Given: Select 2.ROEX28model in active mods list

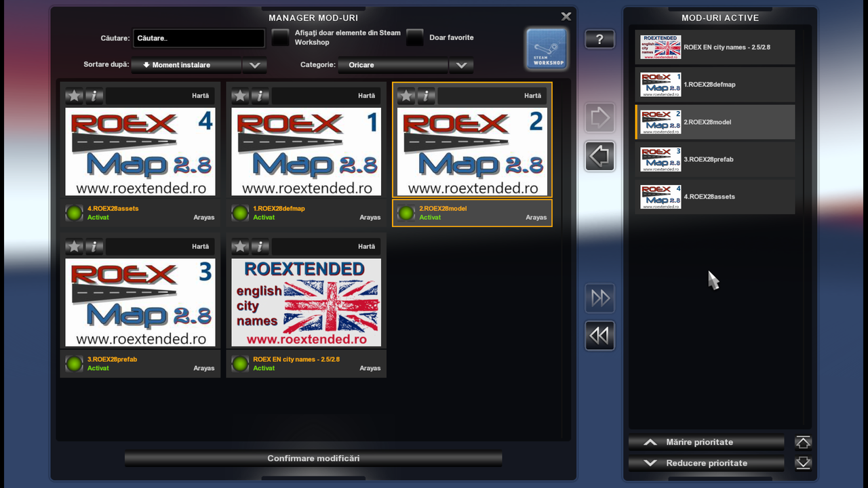Looking at the screenshot, I should point(715,122).
